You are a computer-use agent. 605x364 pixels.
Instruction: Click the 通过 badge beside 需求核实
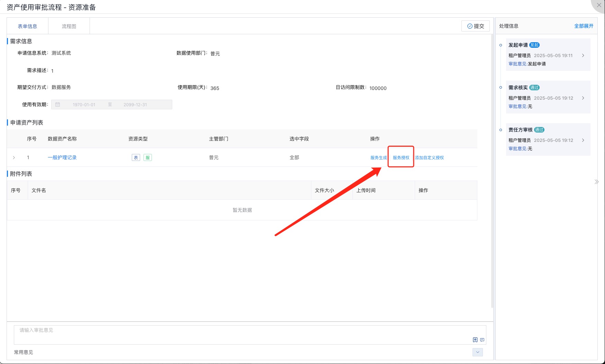(x=534, y=88)
